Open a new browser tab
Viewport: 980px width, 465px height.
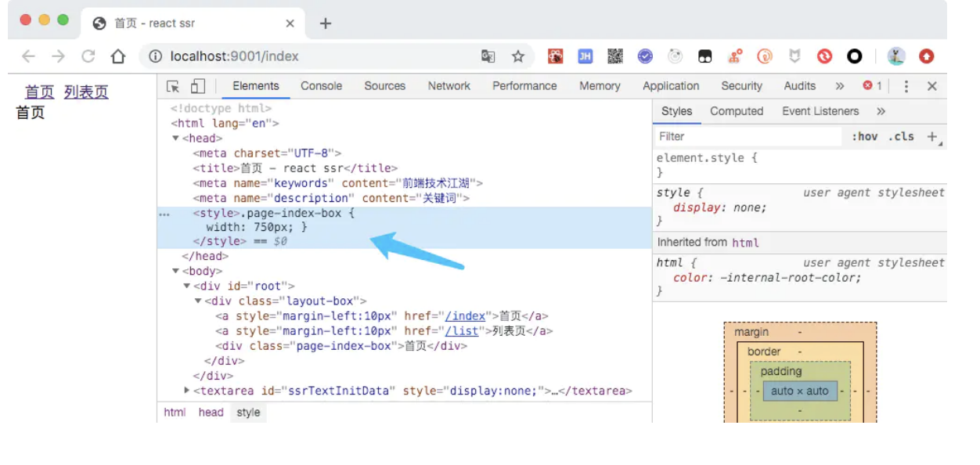[x=326, y=23]
